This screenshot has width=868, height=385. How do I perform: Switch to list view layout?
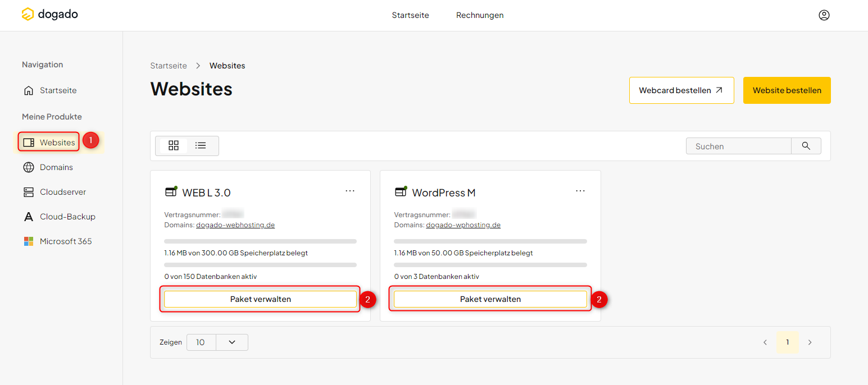(201, 145)
